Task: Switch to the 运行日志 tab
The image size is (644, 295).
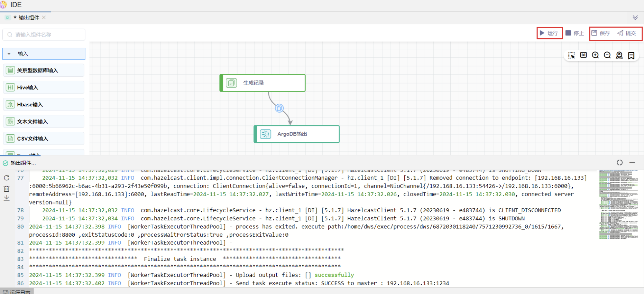Action: click(x=17, y=292)
